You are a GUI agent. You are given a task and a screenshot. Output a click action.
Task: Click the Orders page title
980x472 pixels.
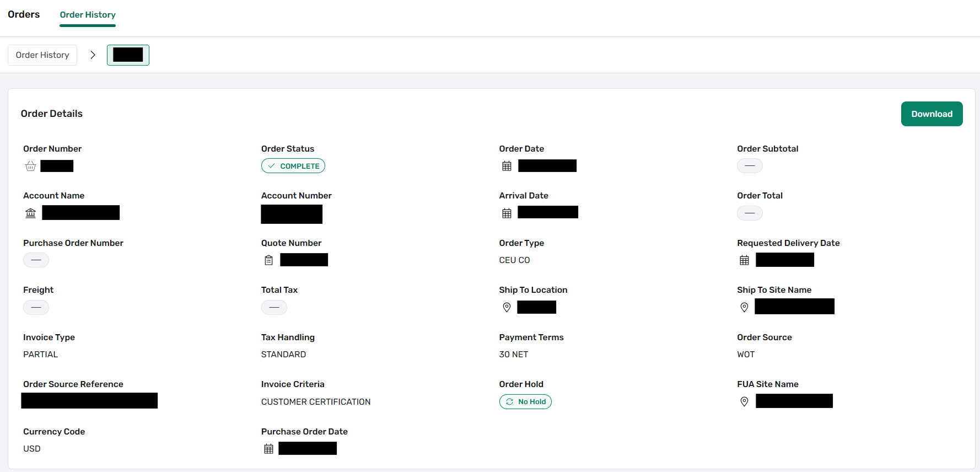click(x=24, y=14)
